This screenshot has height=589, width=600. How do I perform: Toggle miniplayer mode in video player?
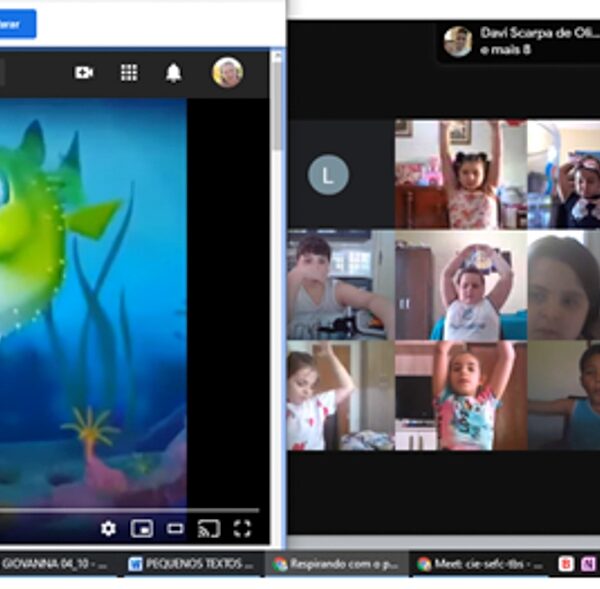point(142,528)
